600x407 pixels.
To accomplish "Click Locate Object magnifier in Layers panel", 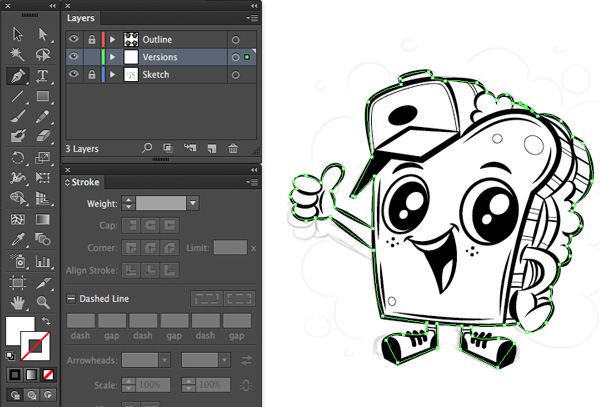I will click(147, 148).
